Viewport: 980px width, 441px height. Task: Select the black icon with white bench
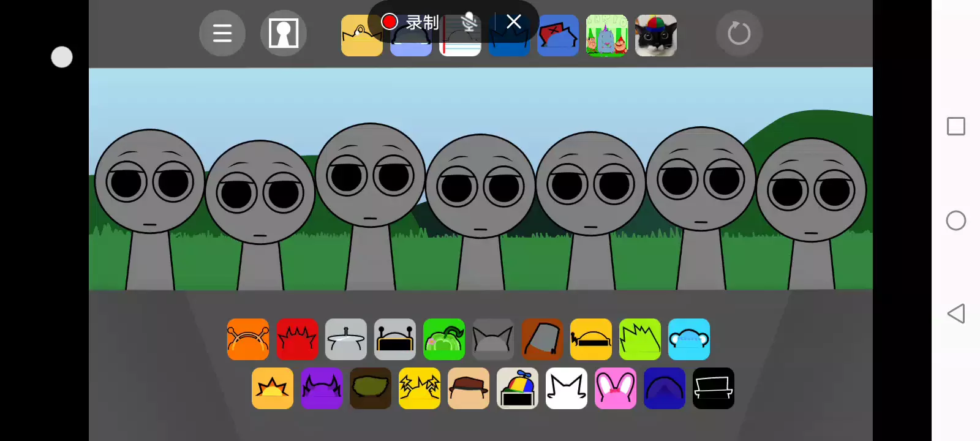[x=714, y=388]
